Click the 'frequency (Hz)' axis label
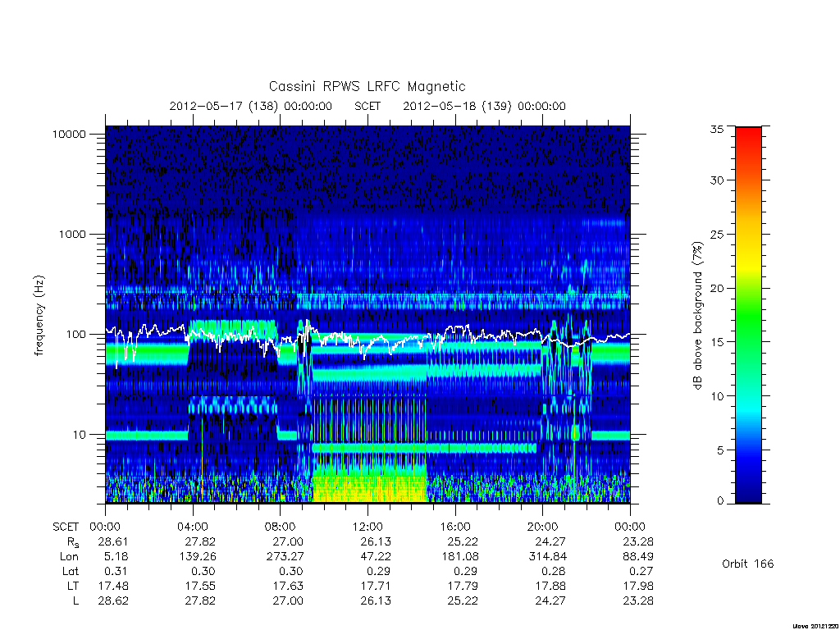The height and width of the screenshot is (630, 840). pos(39,315)
